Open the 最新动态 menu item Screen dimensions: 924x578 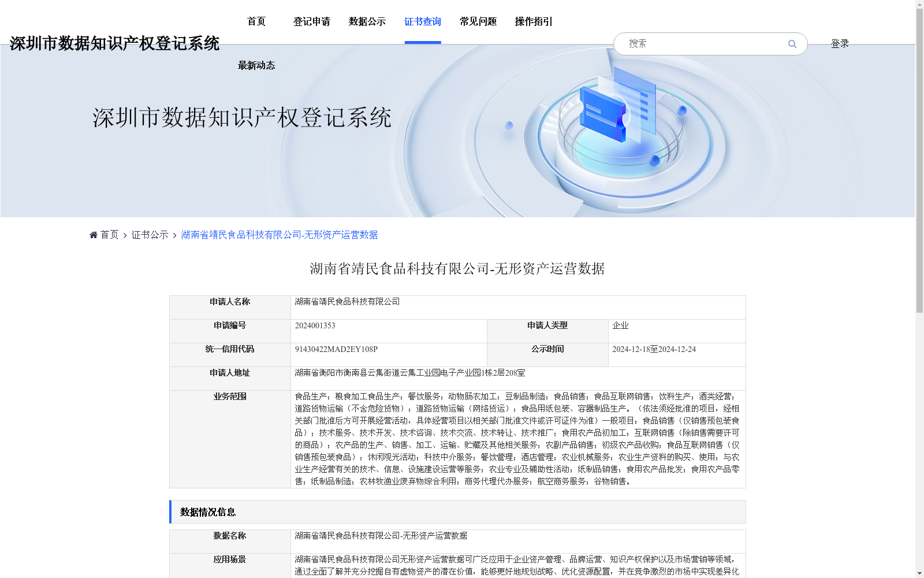[x=256, y=65]
